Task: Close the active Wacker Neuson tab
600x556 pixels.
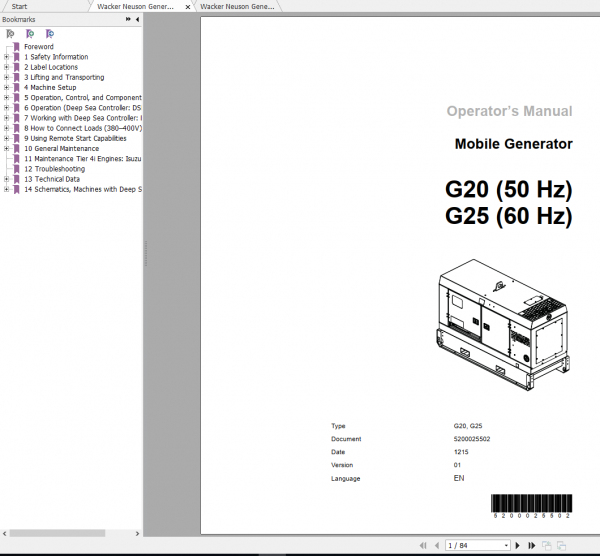Action: point(188,6)
